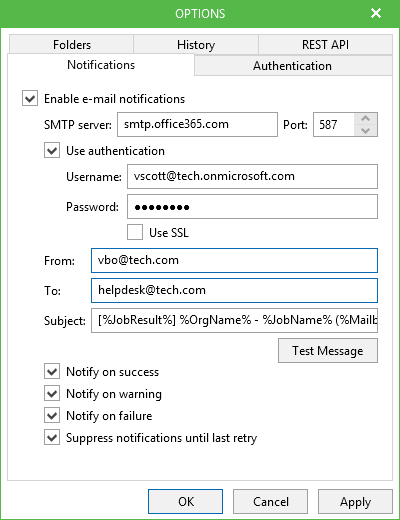Viewport: 400px width, 520px height.
Task: Toggle Notify on success checkbox
Action: (52, 372)
